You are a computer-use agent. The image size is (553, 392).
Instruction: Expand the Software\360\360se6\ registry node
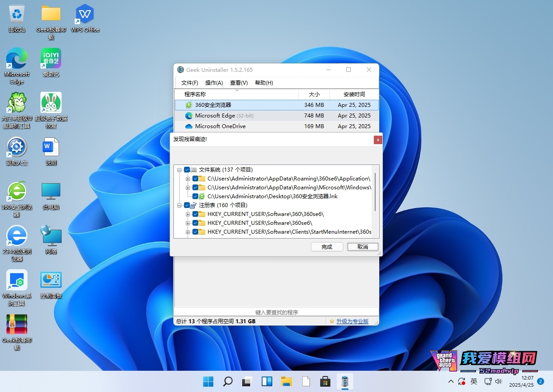[188, 214]
